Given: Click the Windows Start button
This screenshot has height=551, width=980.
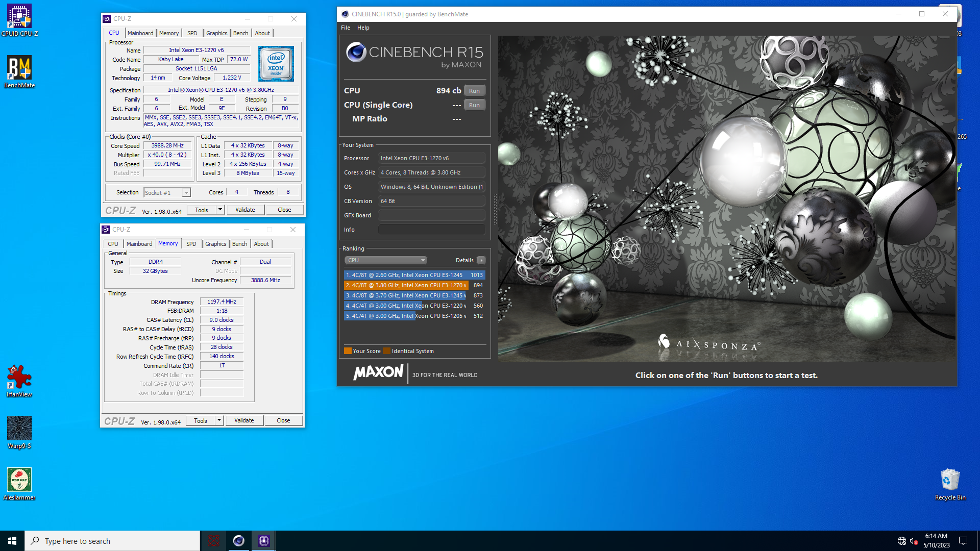Looking at the screenshot, I should pos(12,541).
